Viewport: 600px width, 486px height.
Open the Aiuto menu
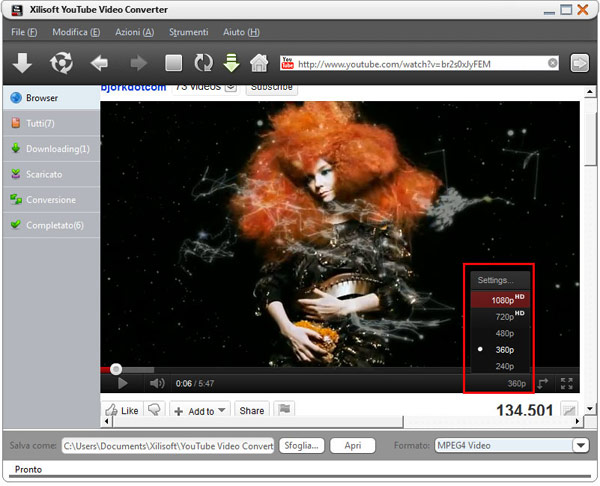[x=241, y=32]
